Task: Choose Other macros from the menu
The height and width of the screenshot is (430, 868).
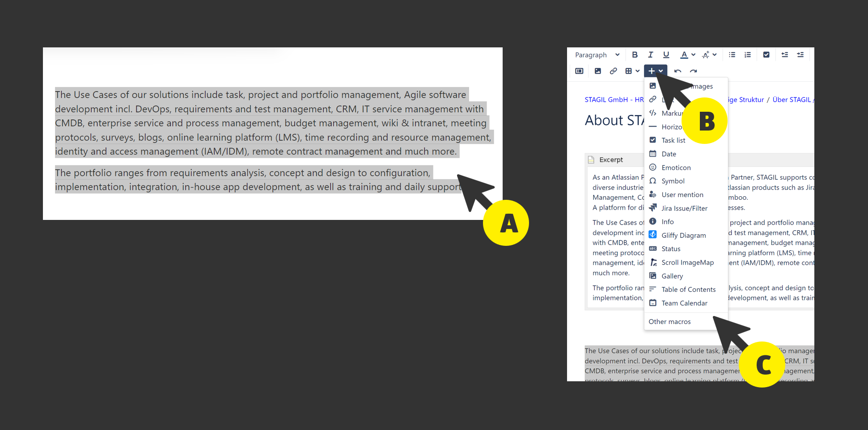Action: (x=669, y=321)
